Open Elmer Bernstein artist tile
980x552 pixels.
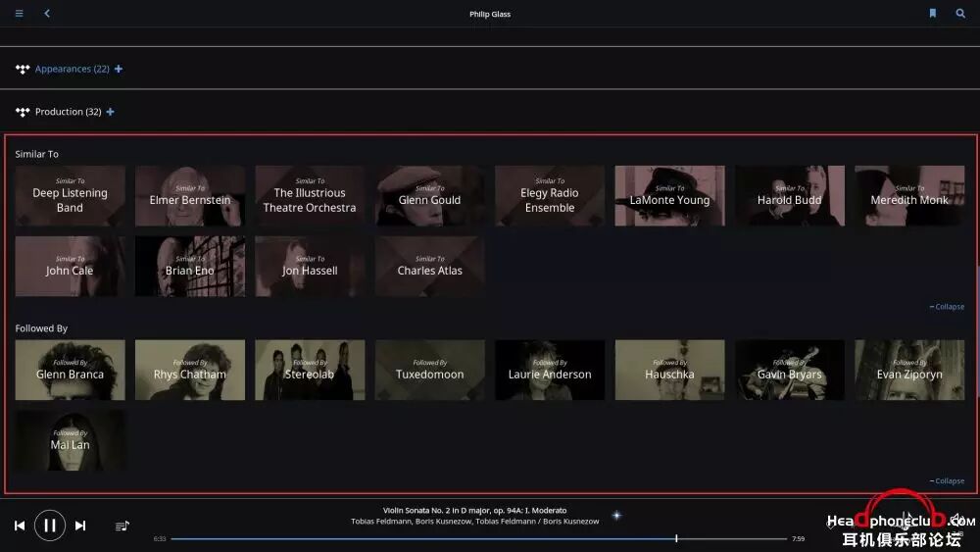tap(190, 196)
